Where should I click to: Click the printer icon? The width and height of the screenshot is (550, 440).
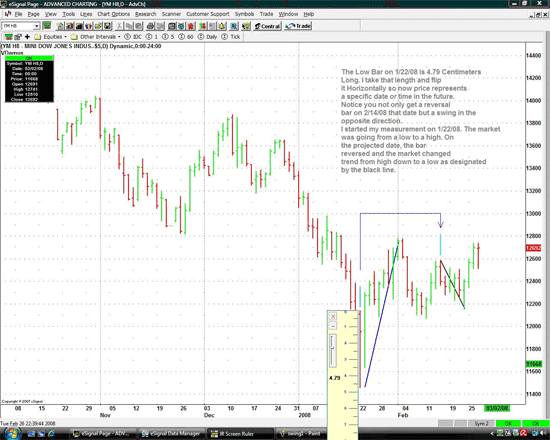tap(151, 26)
